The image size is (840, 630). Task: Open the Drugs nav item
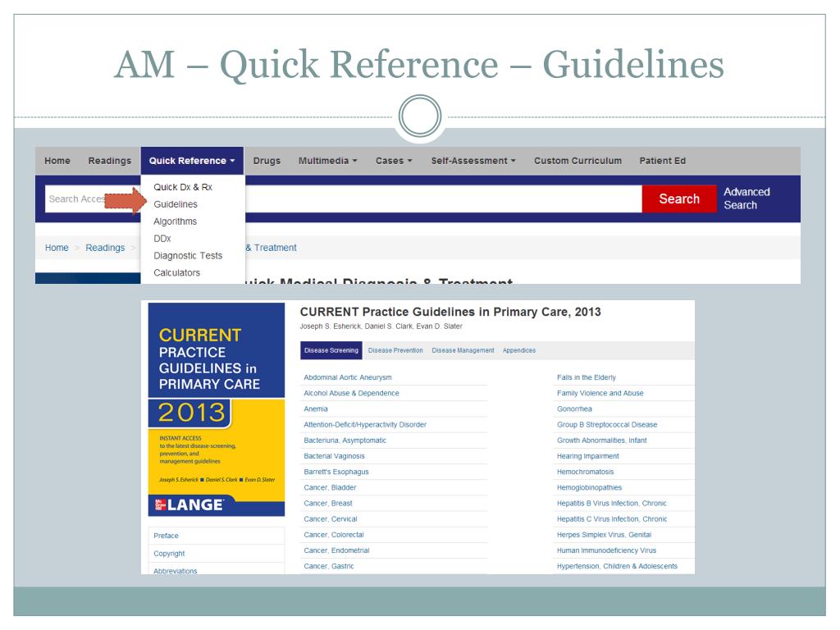pyautogui.click(x=267, y=161)
